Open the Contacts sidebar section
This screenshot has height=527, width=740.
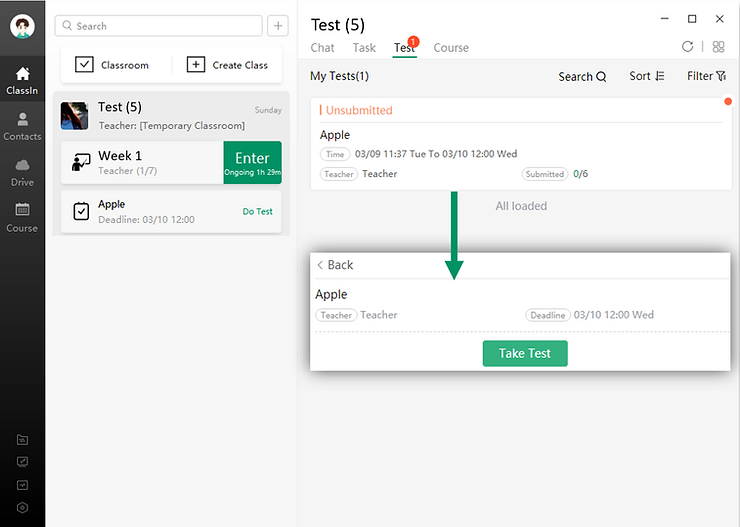[22, 126]
